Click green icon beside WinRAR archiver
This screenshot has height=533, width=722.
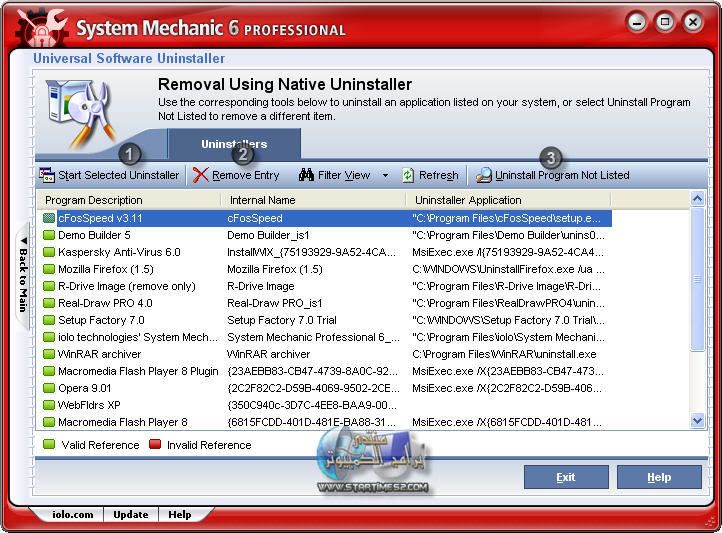[49, 354]
